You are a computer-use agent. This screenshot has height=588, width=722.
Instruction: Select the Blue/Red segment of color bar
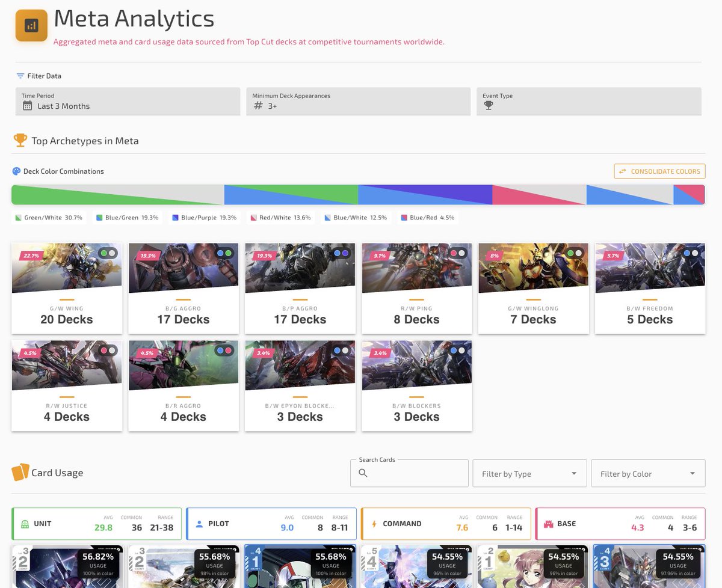click(x=689, y=195)
